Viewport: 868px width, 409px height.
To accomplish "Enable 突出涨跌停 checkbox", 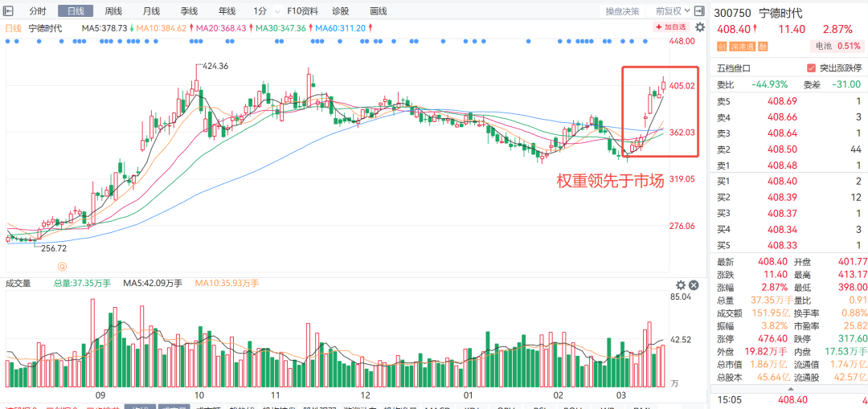I will [812, 68].
